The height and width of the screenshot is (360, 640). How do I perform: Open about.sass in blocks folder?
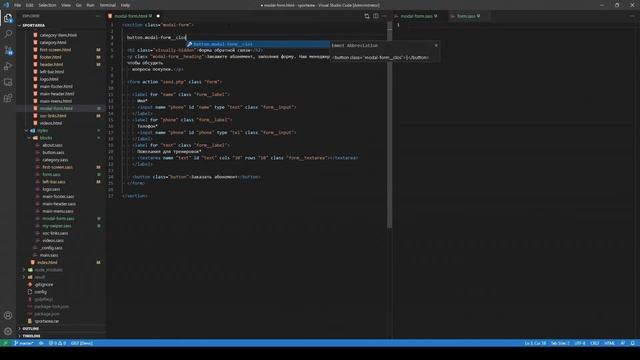[52, 145]
